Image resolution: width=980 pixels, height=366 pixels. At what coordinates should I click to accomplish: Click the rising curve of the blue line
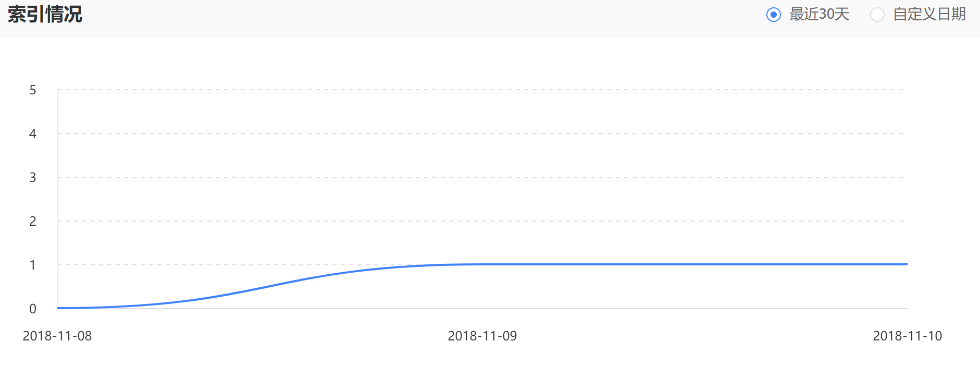[x=271, y=286]
